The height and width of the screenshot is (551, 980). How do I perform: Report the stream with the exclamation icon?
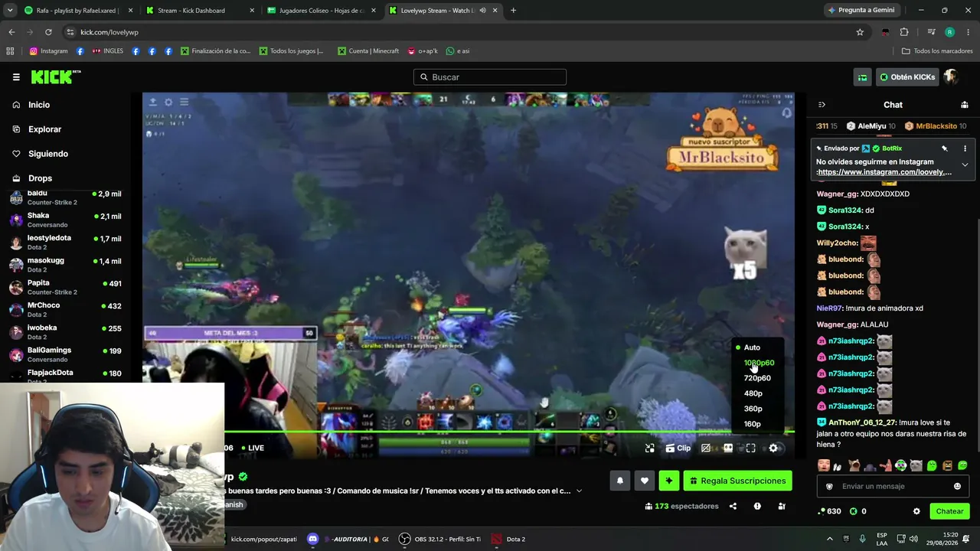[x=757, y=506]
